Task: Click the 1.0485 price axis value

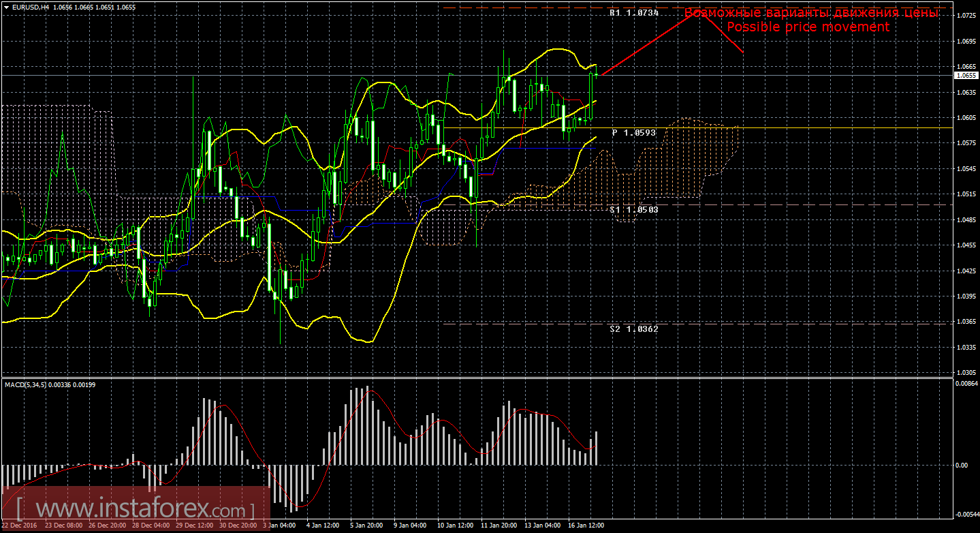Action: pyautogui.click(x=966, y=219)
